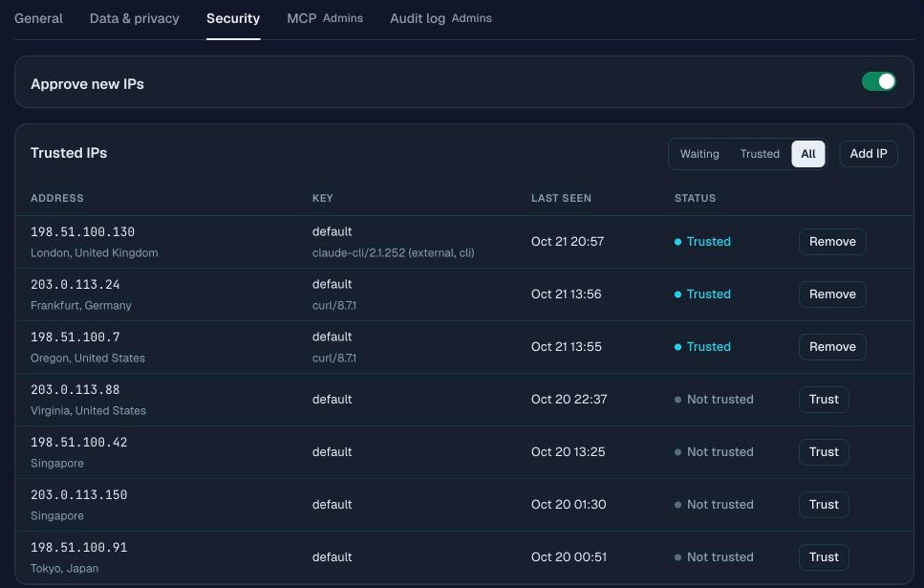Select address 198.51.100.130

82,231
